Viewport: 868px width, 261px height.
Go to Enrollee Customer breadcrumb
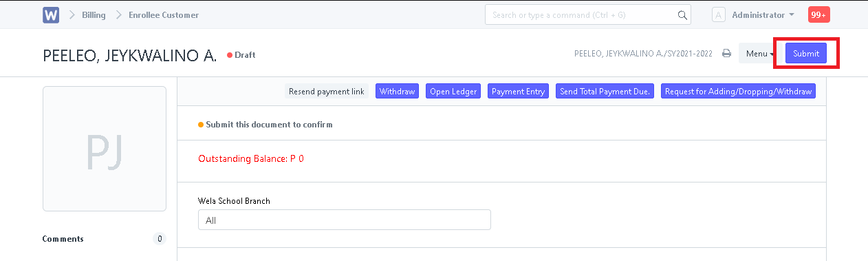(164, 14)
